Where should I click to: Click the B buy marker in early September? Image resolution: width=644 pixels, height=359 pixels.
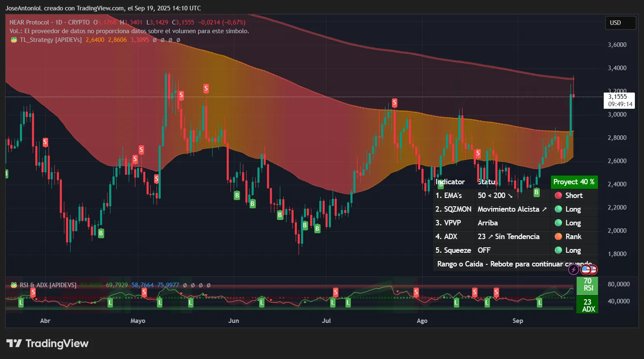[x=536, y=193]
